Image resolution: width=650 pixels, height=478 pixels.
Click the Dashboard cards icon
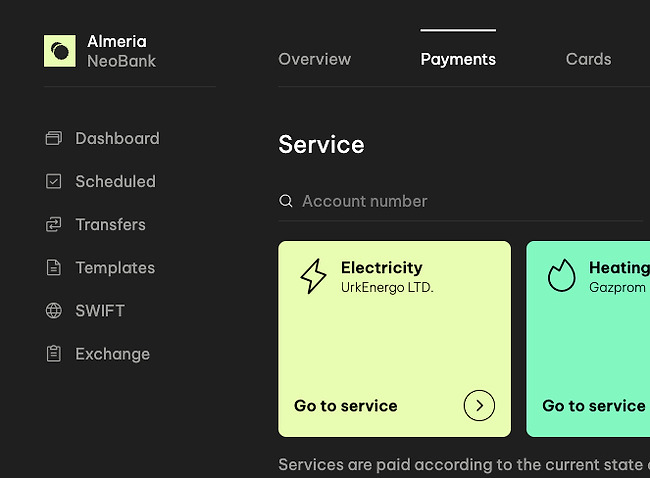(x=53, y=138)
